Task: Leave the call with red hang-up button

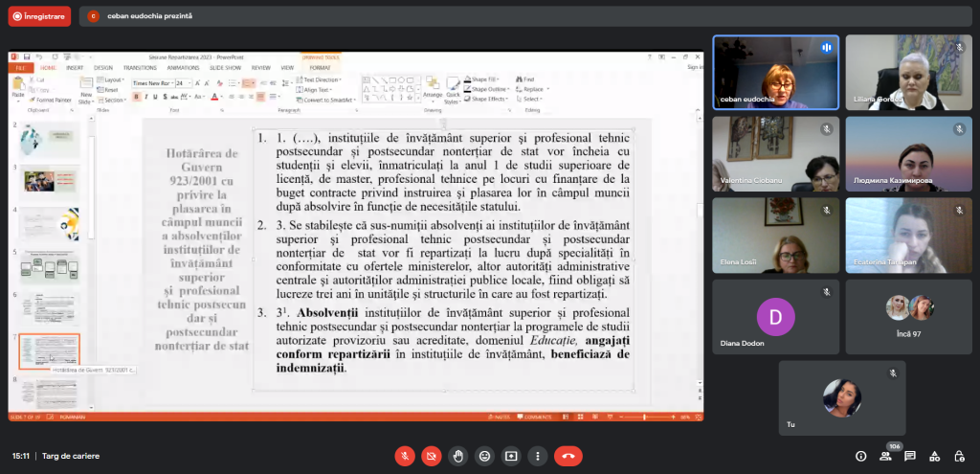Action: point(568,456)
